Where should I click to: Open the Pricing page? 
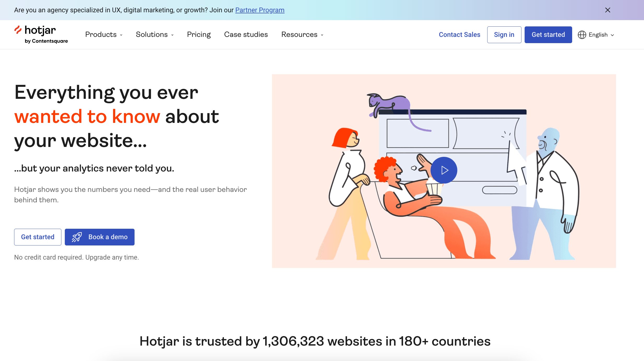tap(199, 35)
